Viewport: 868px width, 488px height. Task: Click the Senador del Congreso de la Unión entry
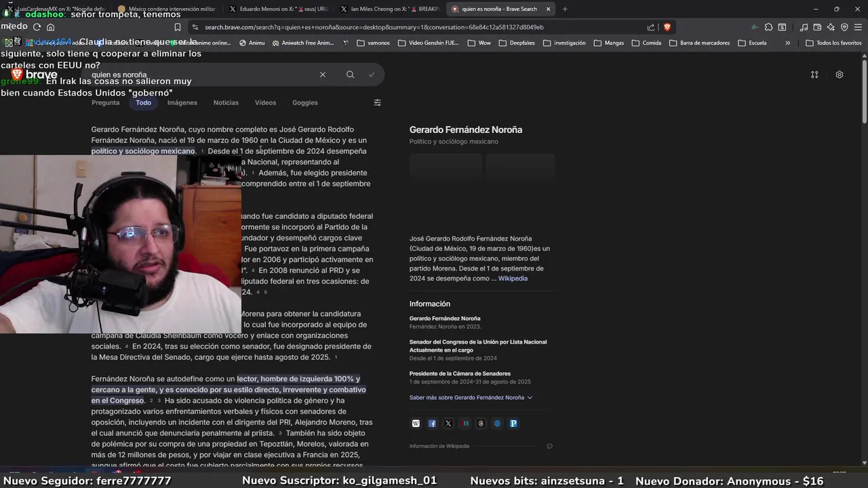(x=478, y=350)
